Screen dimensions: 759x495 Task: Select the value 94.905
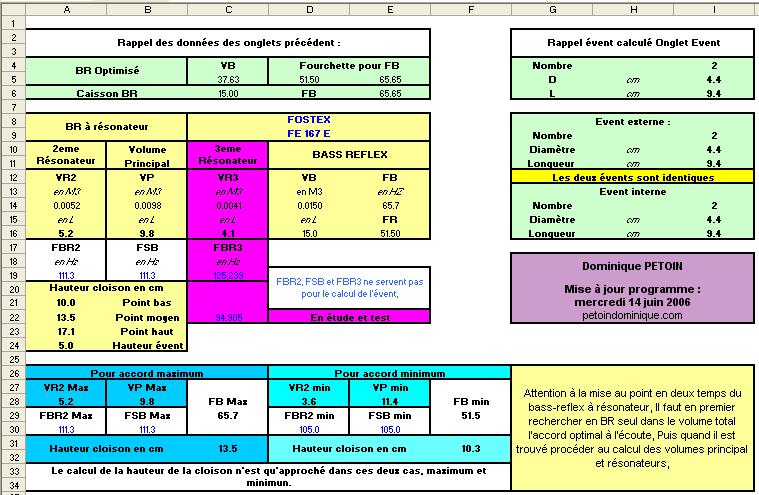pos(228,317)
